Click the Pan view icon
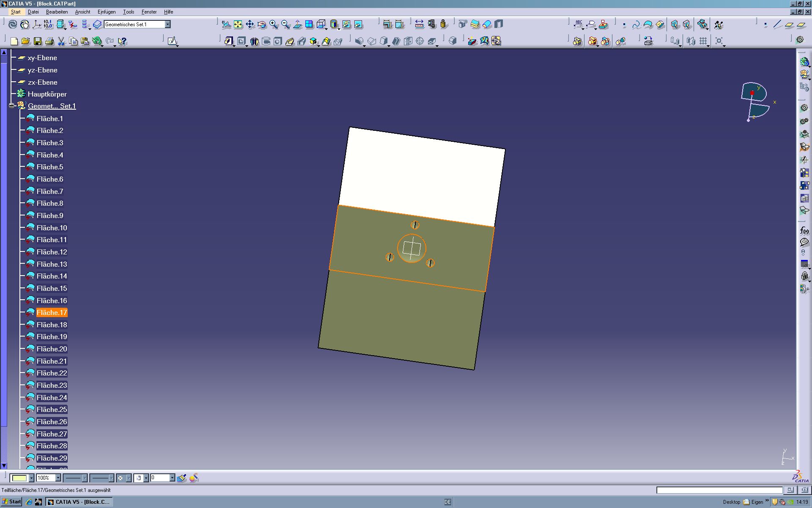Image resolution: width=812 pixels, height=508 pixels. 250,25
